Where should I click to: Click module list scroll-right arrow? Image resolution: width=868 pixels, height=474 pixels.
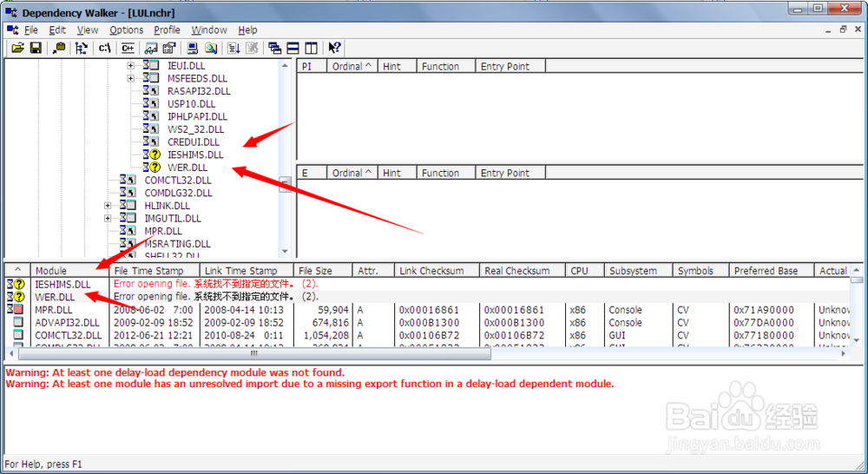[x=843, y=353]
